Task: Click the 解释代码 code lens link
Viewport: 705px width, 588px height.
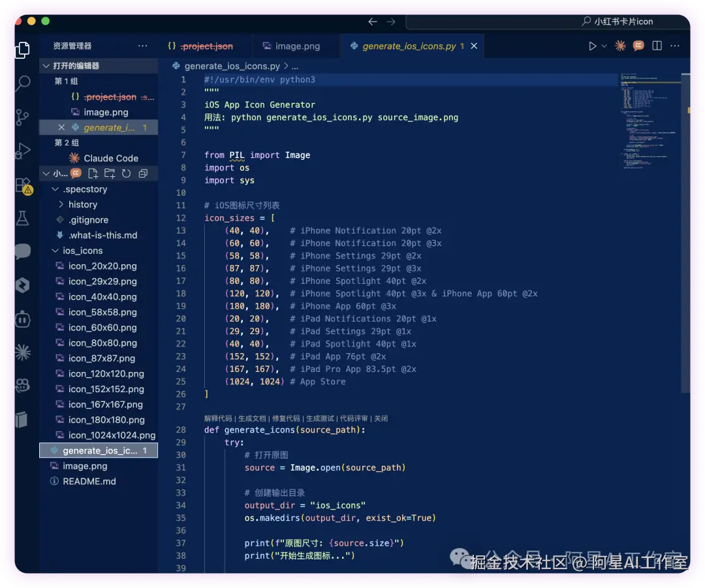Action: coord(218,418)
